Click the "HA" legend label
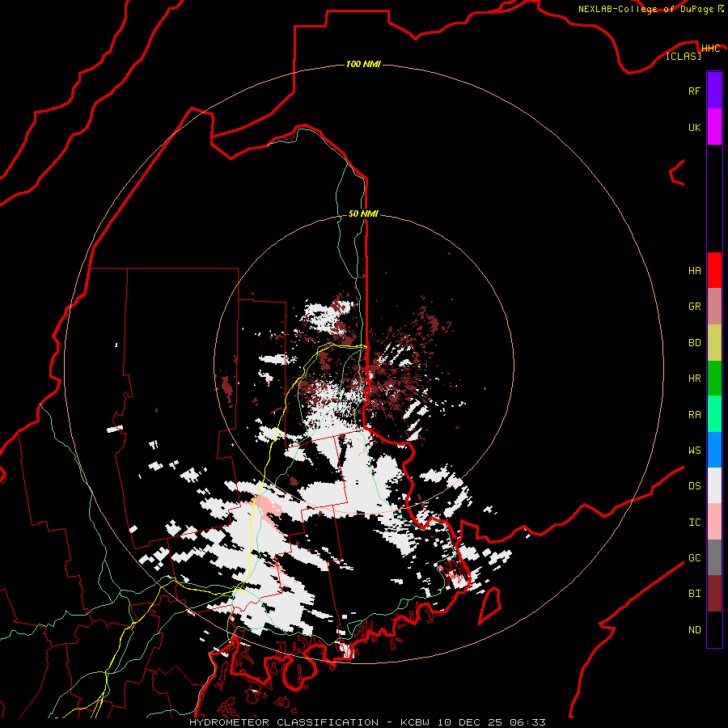 (x=694, y=271)
